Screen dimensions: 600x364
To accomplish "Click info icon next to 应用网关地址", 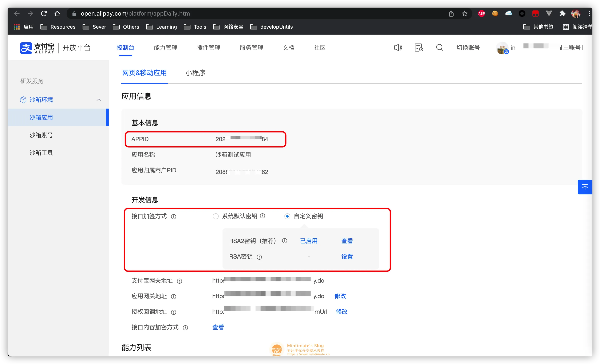I will (173, 297).
